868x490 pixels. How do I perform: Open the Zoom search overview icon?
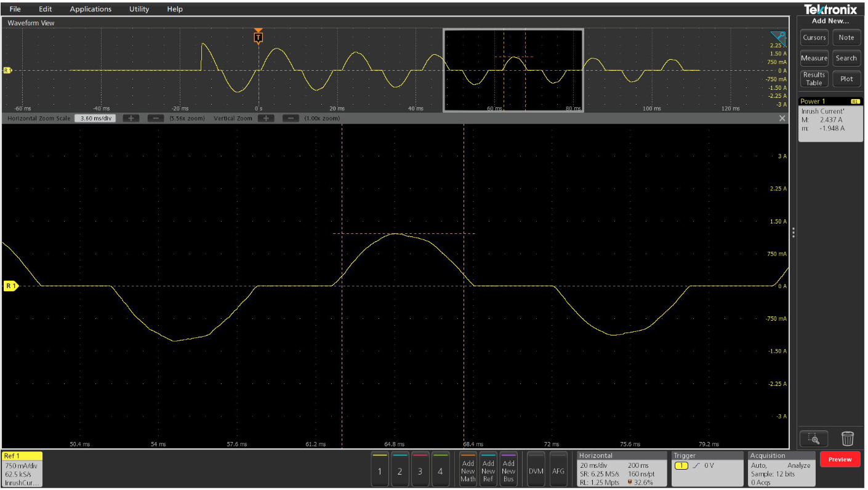pyautogui.click(x=814, y=439)
